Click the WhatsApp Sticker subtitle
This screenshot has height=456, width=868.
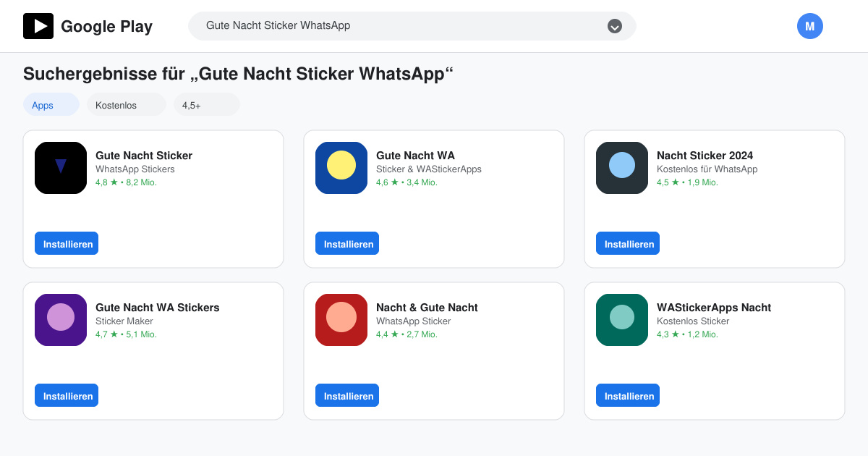[413, 321]
